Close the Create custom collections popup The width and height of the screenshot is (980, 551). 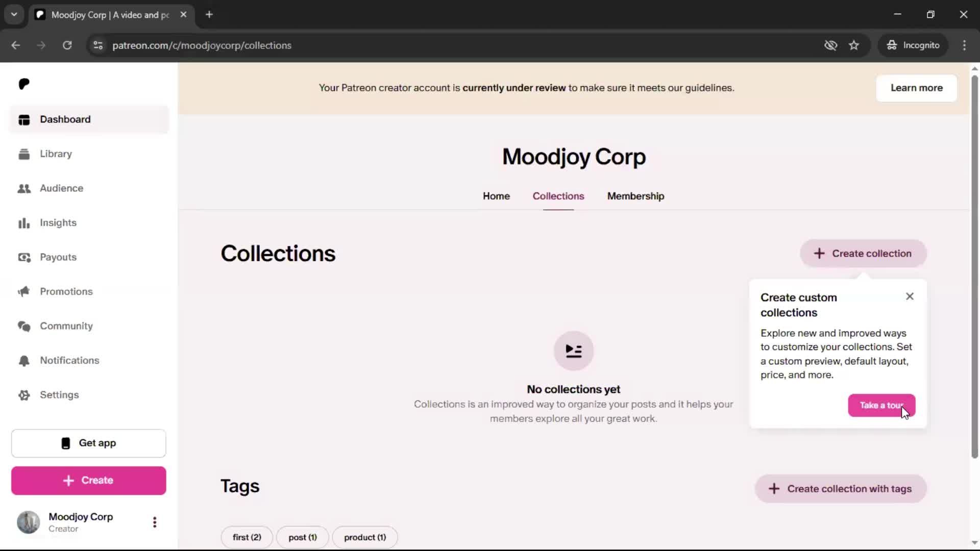pyautogui.click(x=910, y=296)
